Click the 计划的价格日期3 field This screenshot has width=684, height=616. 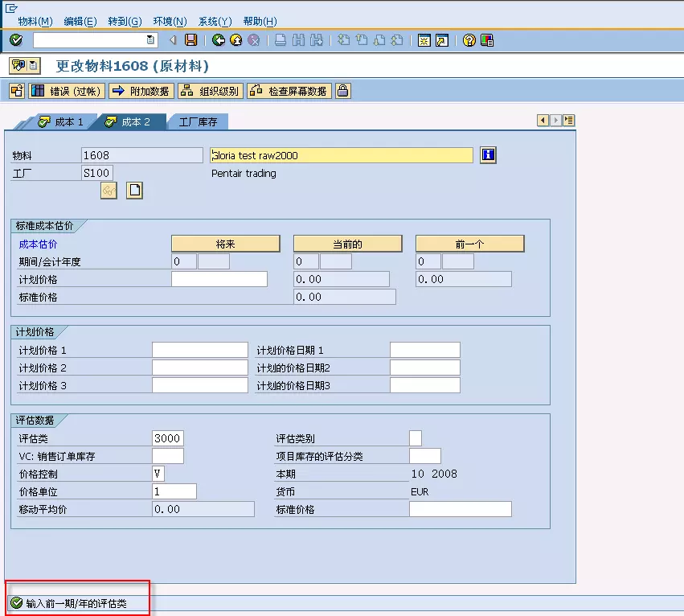(425, 385)
